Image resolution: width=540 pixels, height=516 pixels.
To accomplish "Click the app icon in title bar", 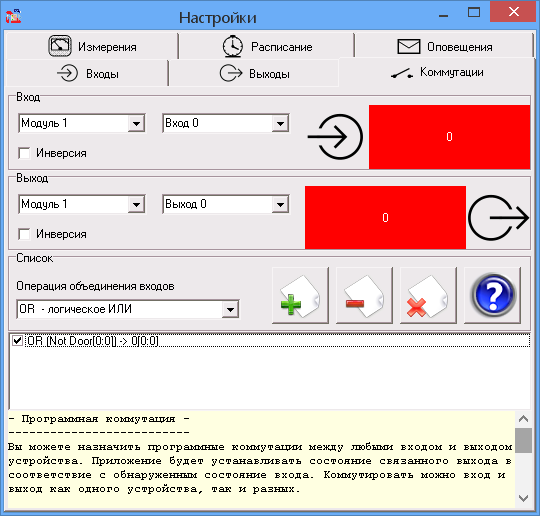I will pos(13,16).
